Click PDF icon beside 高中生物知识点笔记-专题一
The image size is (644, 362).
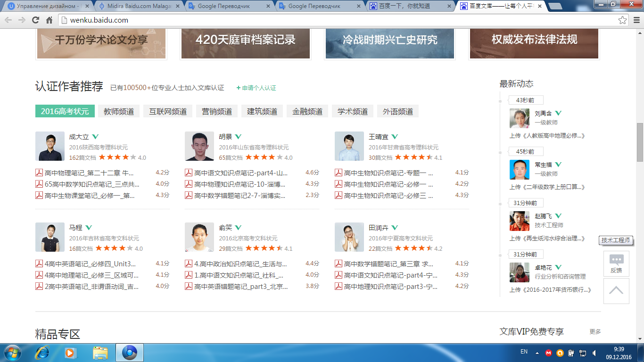(339, 173)
